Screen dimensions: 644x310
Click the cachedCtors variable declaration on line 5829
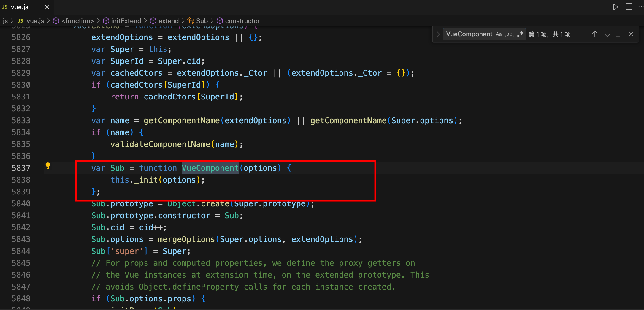pyautogui.click(x=136, y=73)
